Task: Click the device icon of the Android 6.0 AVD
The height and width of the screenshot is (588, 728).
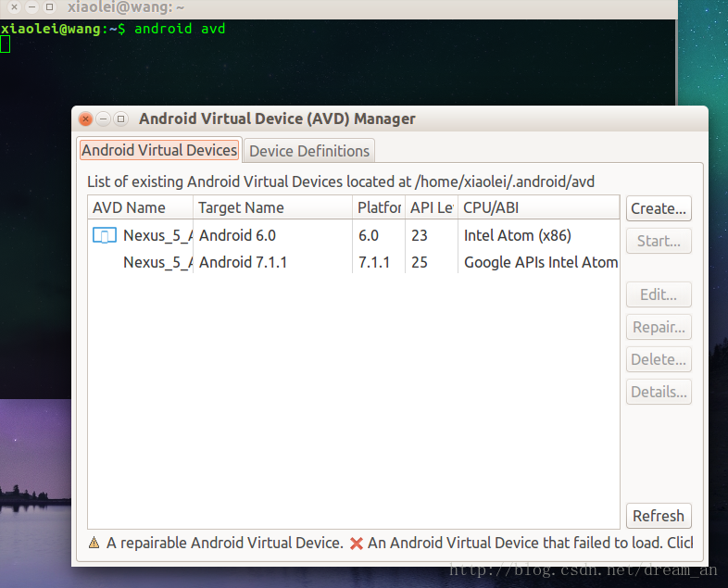Action: pyautogui.click(x=105, y=235)
